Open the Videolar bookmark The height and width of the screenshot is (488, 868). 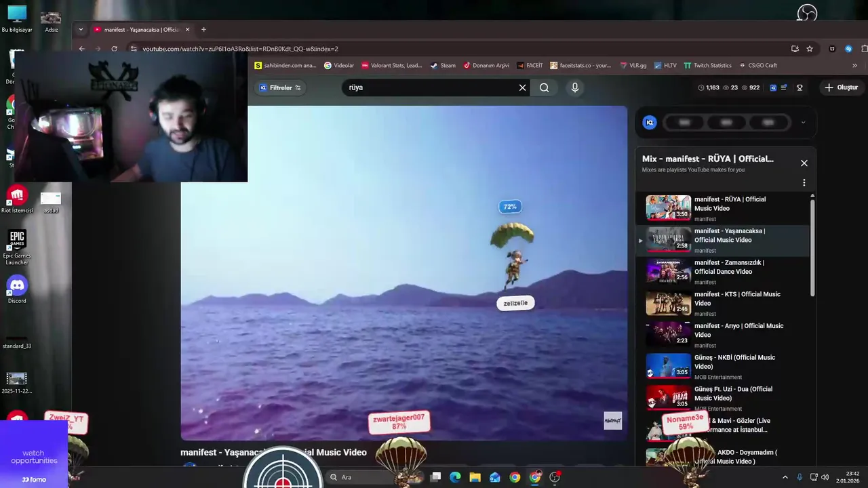pyautogui.click(x=338, y=66)
